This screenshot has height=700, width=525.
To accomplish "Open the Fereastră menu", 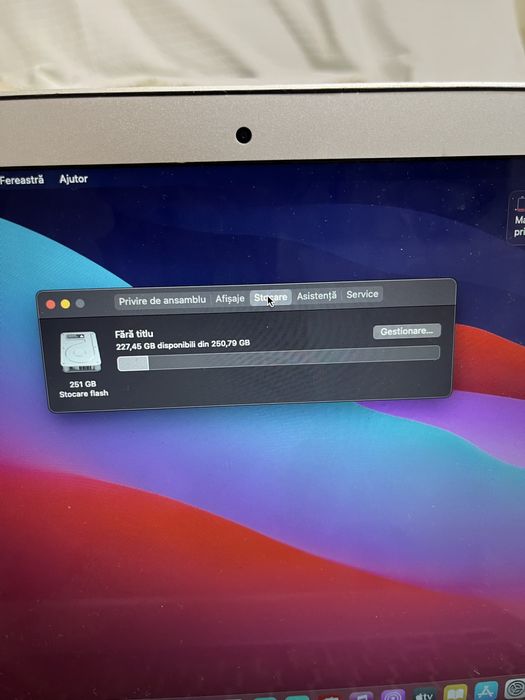I will point(22,180).
